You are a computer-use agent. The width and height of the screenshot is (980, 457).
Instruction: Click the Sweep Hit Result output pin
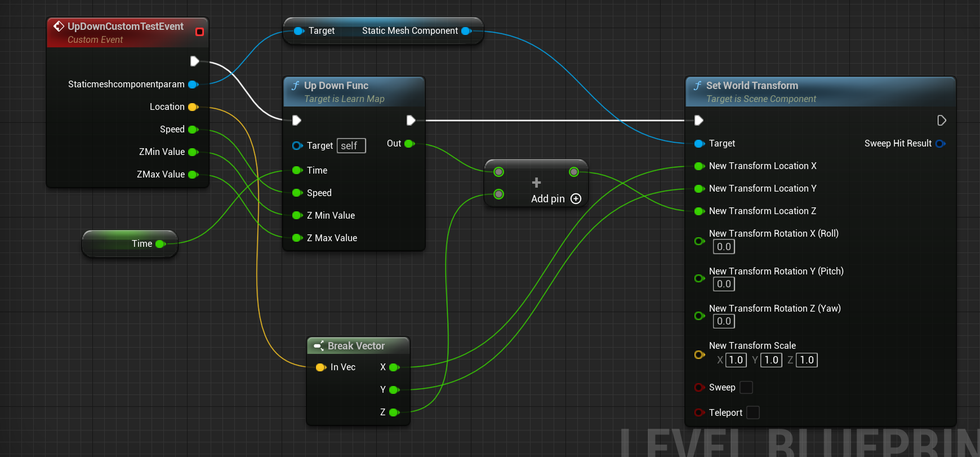click(940, 144)
